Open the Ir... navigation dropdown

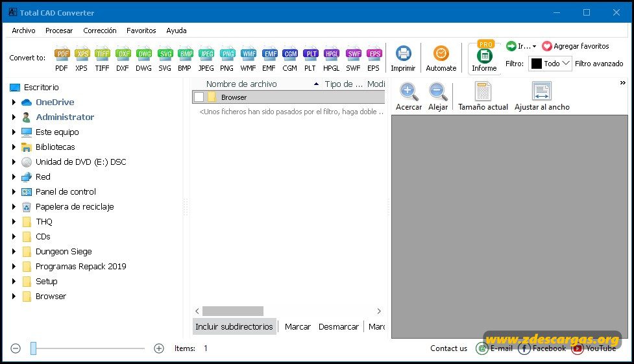pos(522,46)
